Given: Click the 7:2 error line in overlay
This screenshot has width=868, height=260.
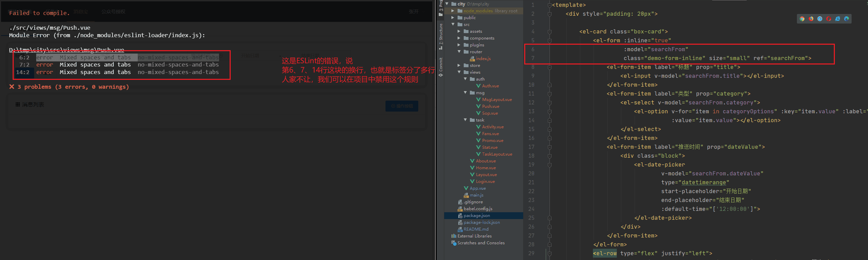Looking at the screenshot, I should tap(119, 65).
